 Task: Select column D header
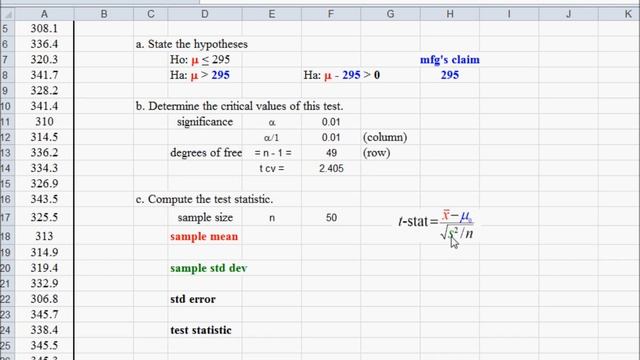(204, 14)
